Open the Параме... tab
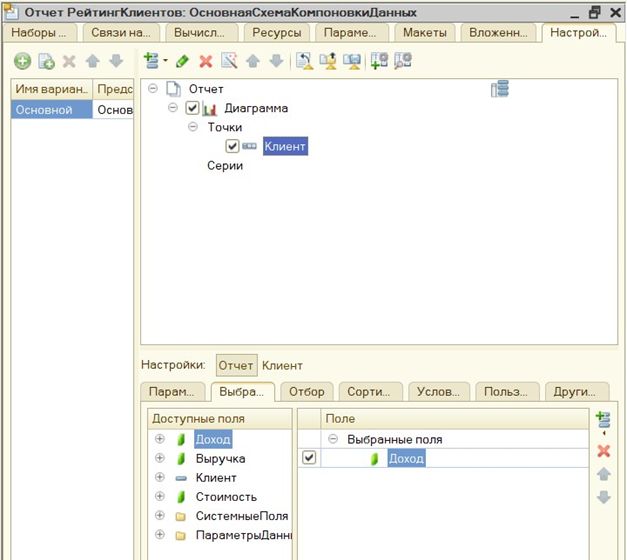 [351, 33]
